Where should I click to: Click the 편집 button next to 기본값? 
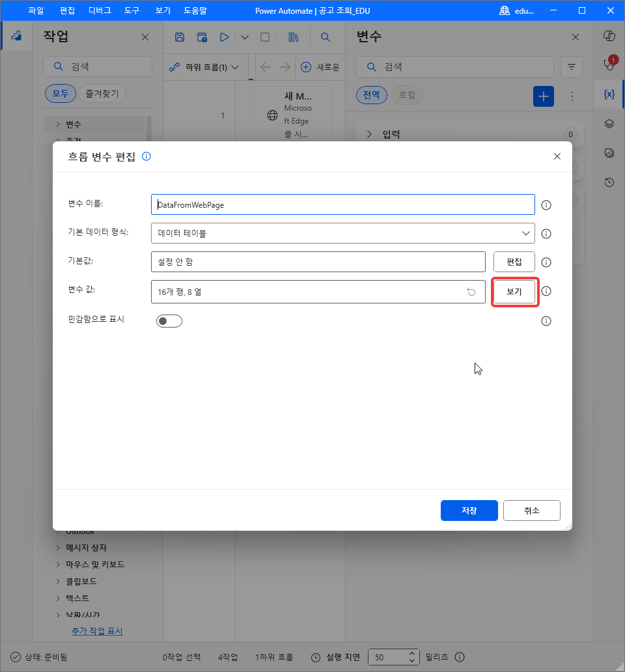[x=514, y=262]
